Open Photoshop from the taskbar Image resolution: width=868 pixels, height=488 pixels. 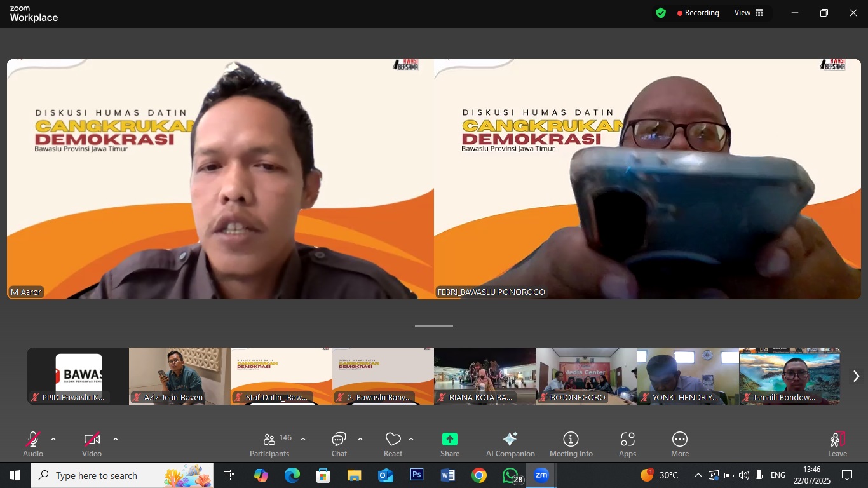click(x=417, y=475)
